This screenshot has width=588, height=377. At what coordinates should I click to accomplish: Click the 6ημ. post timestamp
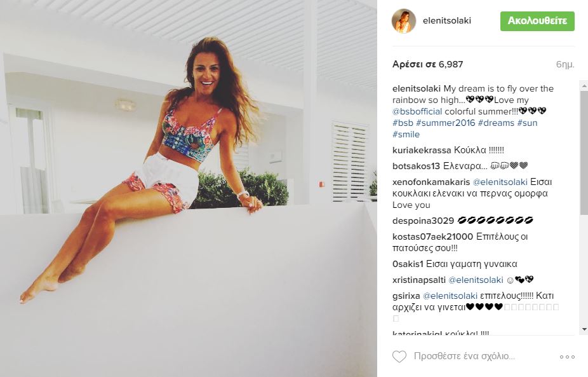(565, 65)
